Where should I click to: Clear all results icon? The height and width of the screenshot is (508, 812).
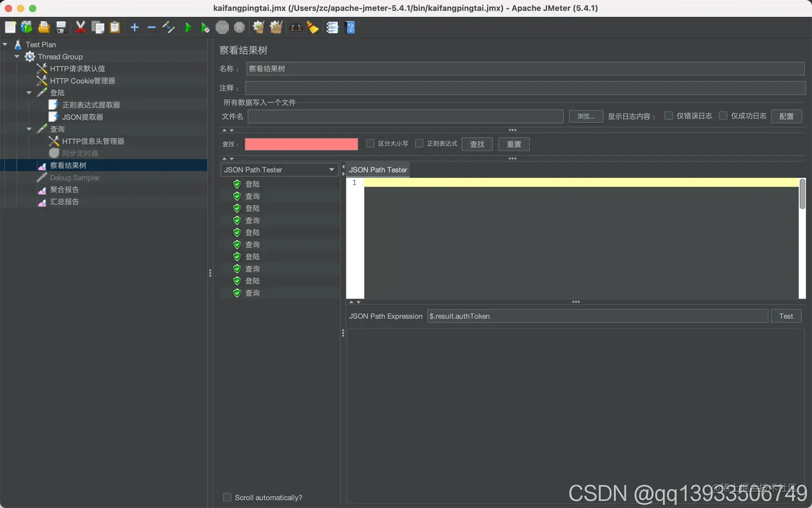[276, 27]
